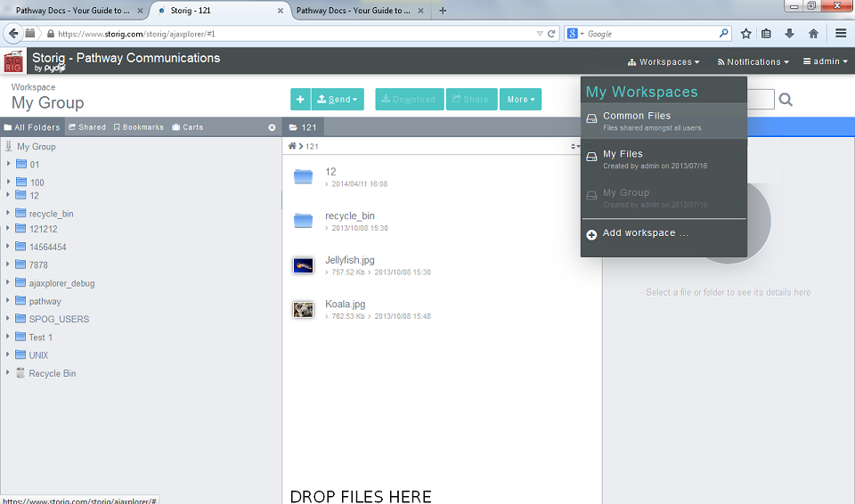
Task: Switch to first Pathway Docs browser tab
Action: 73,11
